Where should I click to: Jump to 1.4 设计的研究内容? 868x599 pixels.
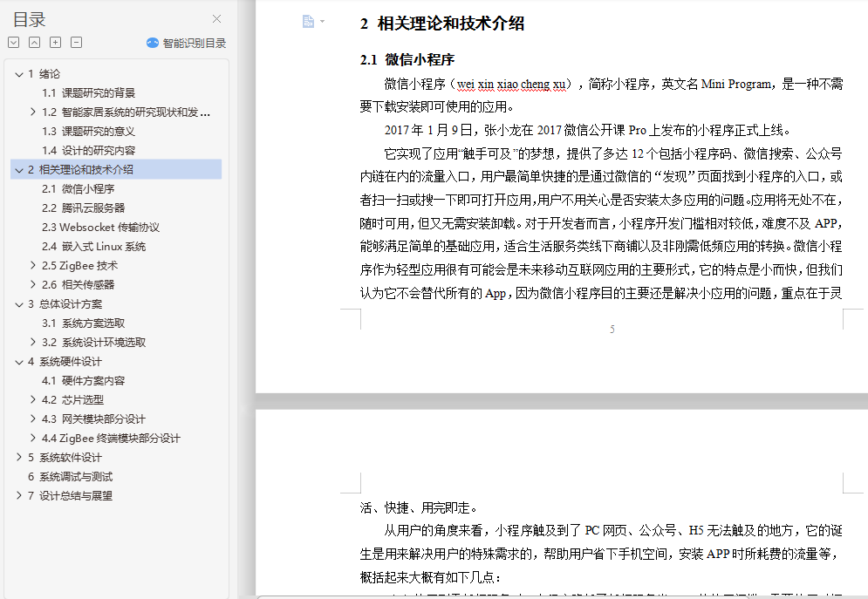click(89, 151)
